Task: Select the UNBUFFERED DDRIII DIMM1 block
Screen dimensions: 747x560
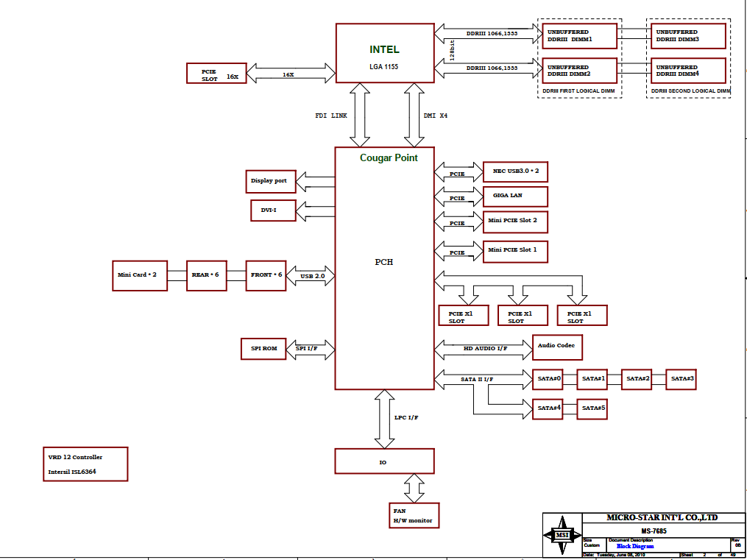Action: click(x=579, y=36)
